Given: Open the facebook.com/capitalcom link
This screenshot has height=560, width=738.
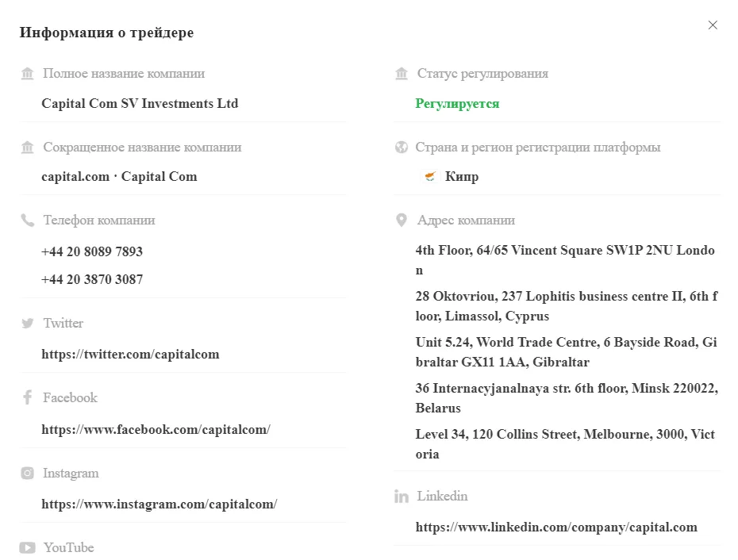Looking at the screenshot, I should 156,429.
